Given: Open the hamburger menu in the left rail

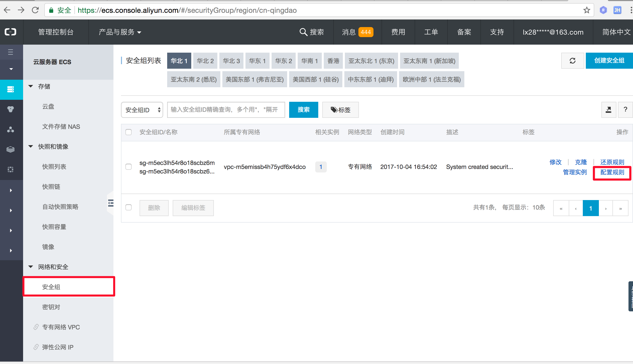Looking at the screenshot, I should (11, 52).
